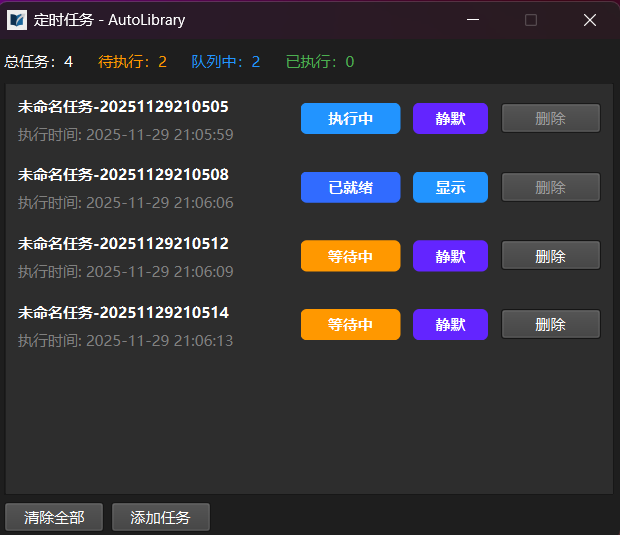620x535 pixels.
Task: Click the 队列中 count label
Action: 225,62
